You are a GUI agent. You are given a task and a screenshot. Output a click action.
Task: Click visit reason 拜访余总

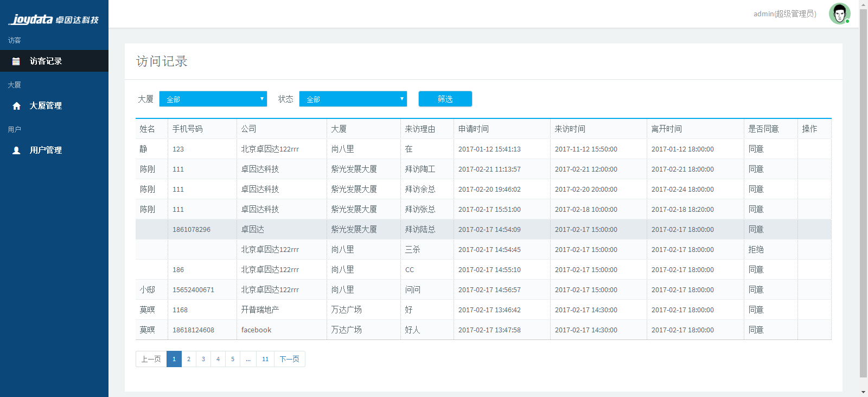pyautogui.click(x=420, y=189)
